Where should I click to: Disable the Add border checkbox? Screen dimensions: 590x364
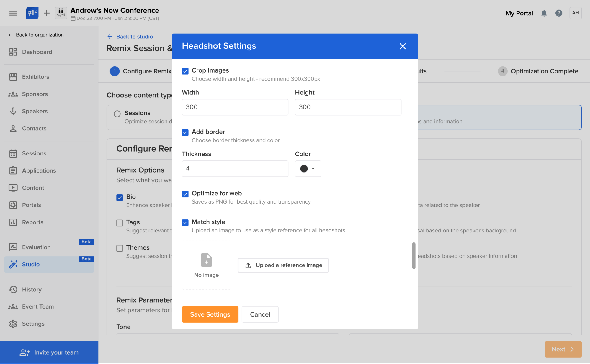click(x=185, y=132)
